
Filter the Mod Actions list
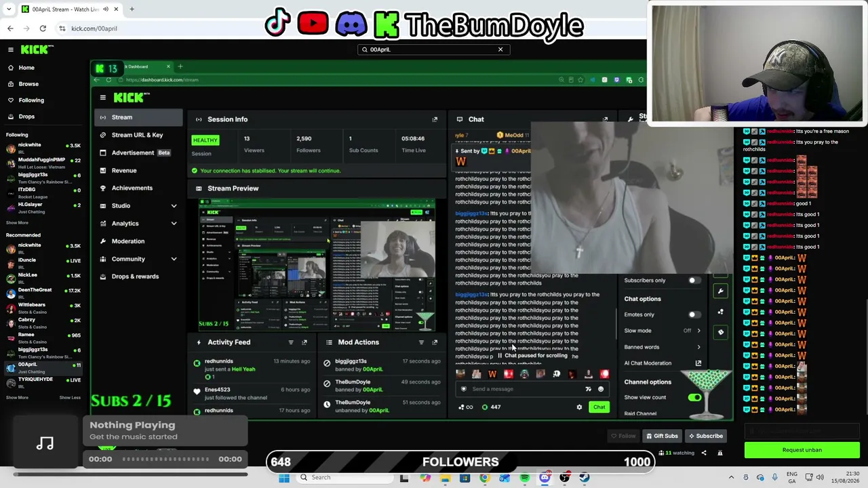point(421,342)
